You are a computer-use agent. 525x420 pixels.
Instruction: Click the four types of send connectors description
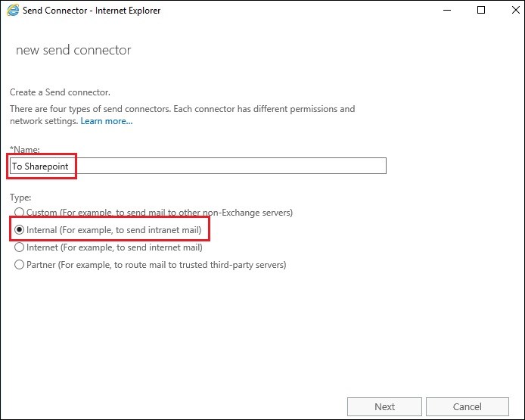[x=182, y=115]
